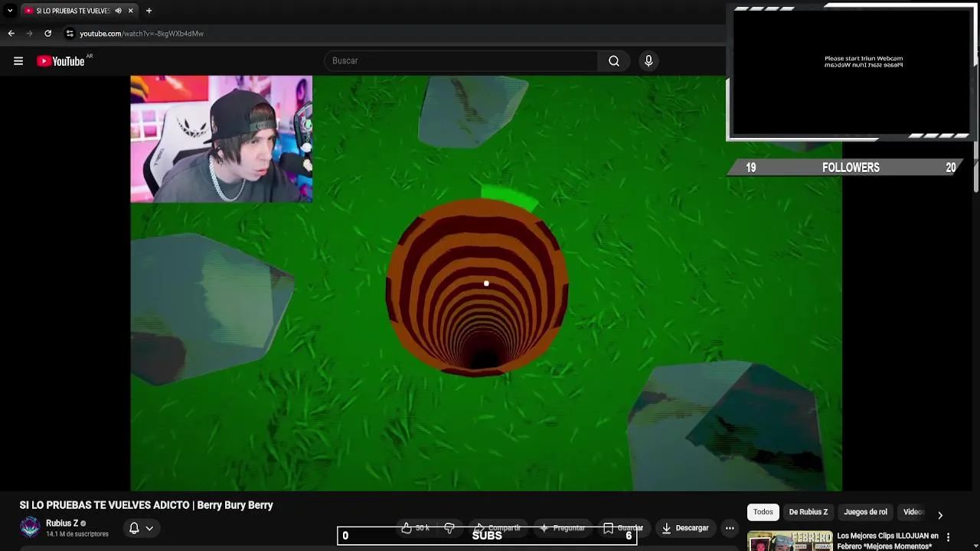
Task: Select the Juegos de rol filter chip
Action: [865, 512]
